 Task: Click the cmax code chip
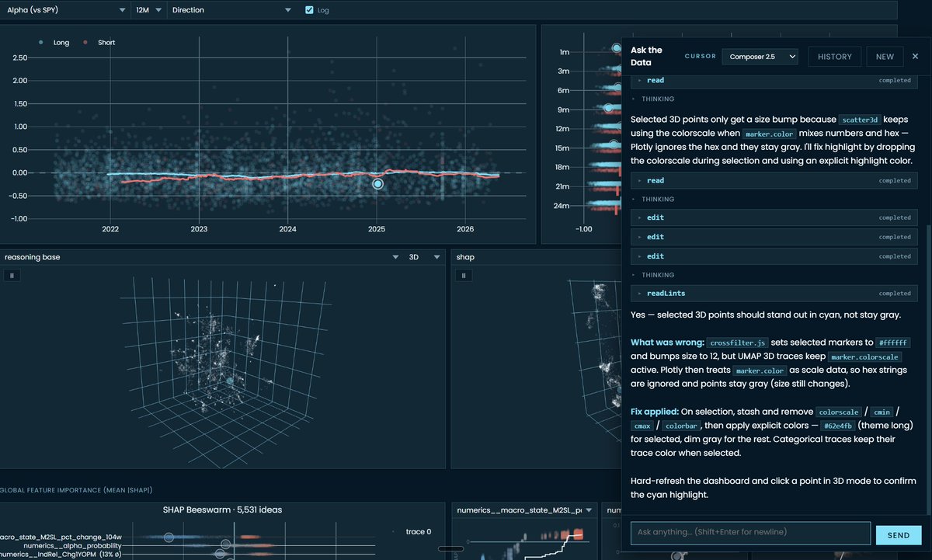642,426
